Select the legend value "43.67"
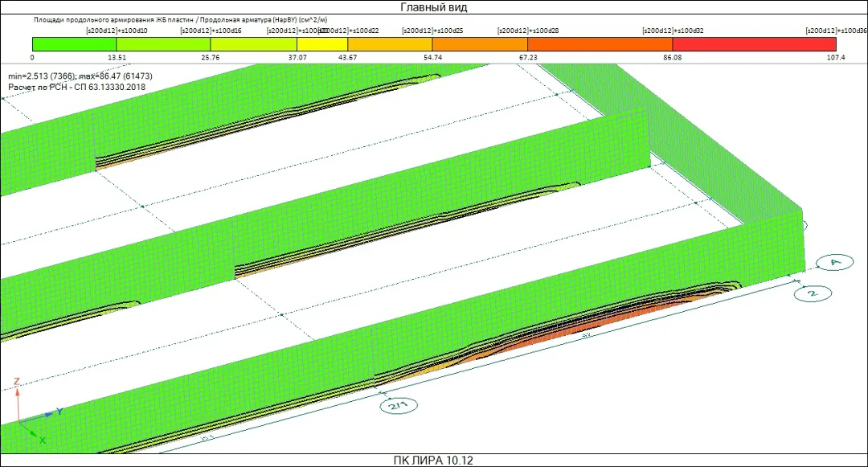Viewport: 868px width, 467px height. (348, 58)
